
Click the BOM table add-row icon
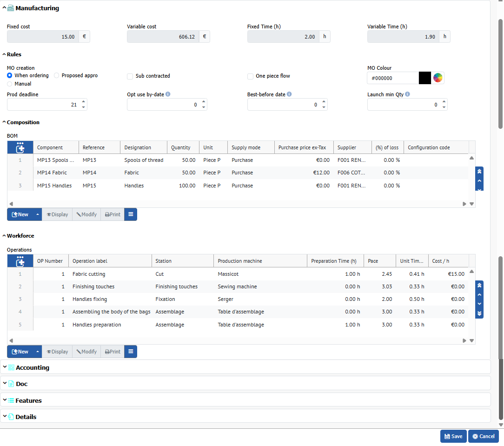tap(20, 147)
